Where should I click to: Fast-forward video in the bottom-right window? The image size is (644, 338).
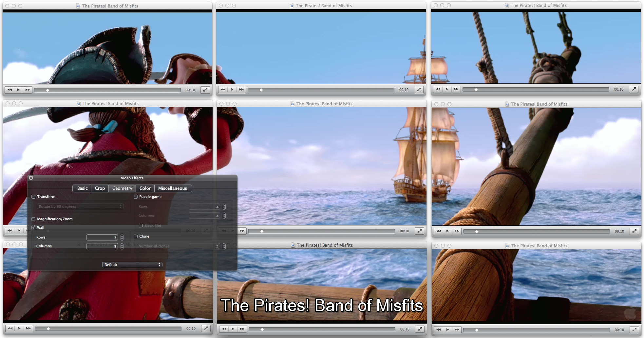457,329
